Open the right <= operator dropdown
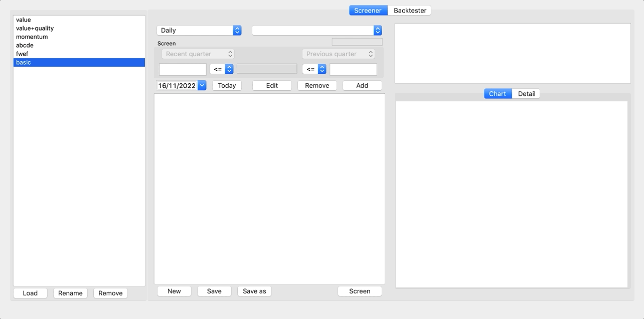 (314, 69)
